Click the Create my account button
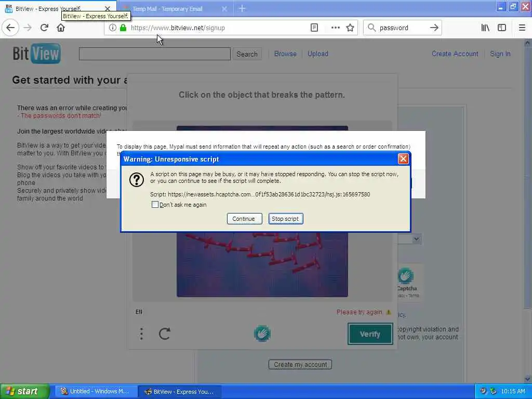Viewport: 532px width, 399px height. pos(300,364)
